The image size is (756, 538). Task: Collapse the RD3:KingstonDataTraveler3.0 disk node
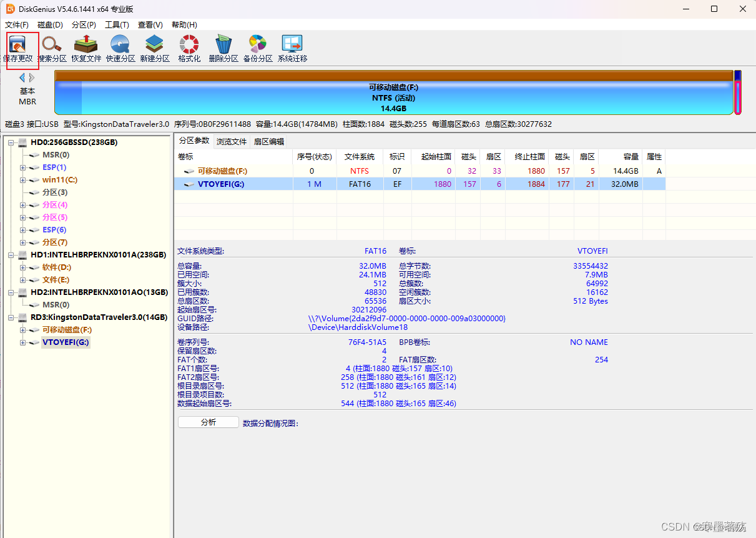[11, 317]
